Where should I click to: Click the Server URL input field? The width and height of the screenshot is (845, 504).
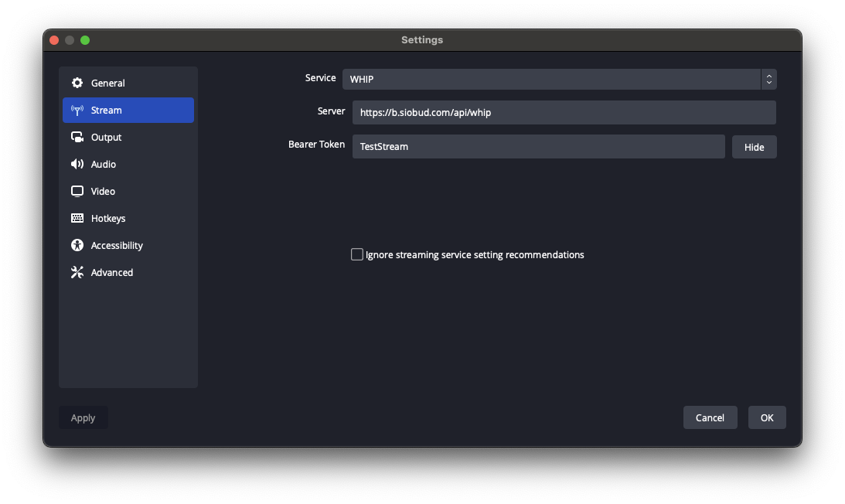click(564, 112)
